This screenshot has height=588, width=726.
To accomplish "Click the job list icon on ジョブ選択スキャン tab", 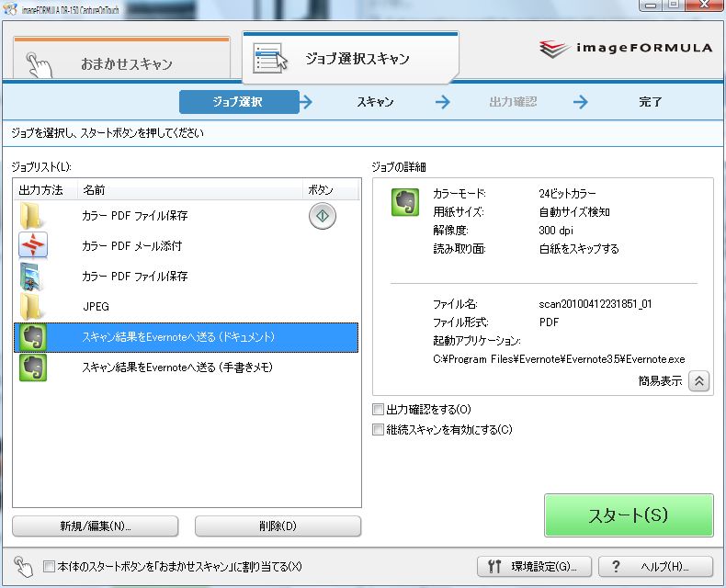I will tap(270, 58).
